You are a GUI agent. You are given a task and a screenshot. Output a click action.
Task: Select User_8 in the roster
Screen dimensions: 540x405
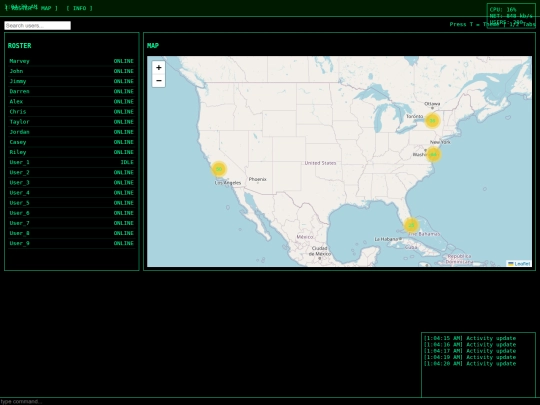click(x=72, y=233)
